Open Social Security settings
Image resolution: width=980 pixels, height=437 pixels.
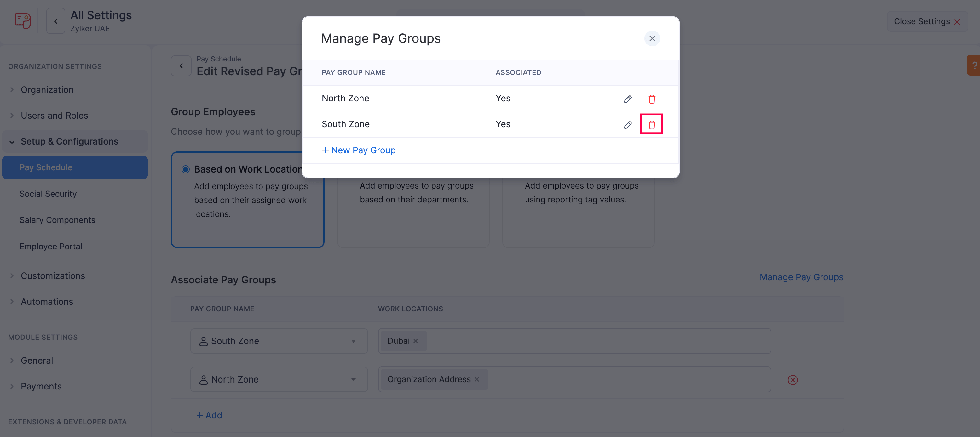point(48,194)
